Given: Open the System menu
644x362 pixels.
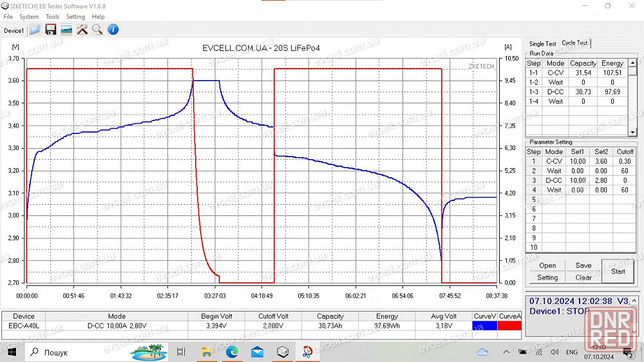Looking at the screenshot, I should pos(29,17).
